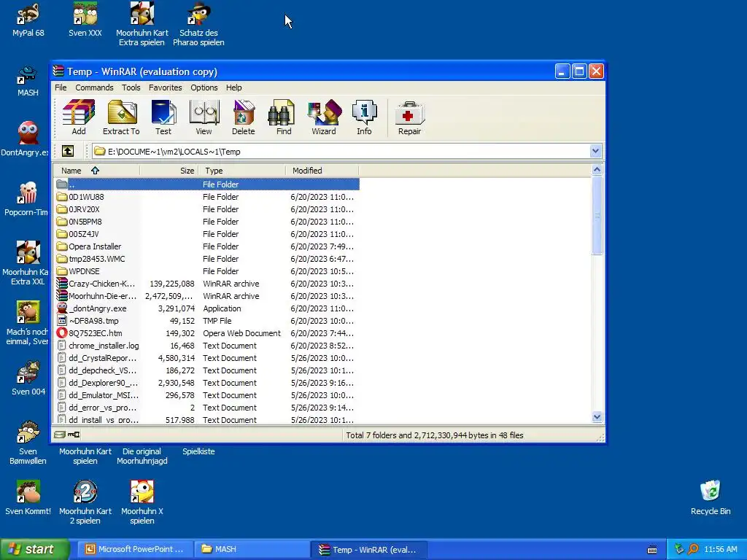Sort by the Modified column header

coord(322,171)
